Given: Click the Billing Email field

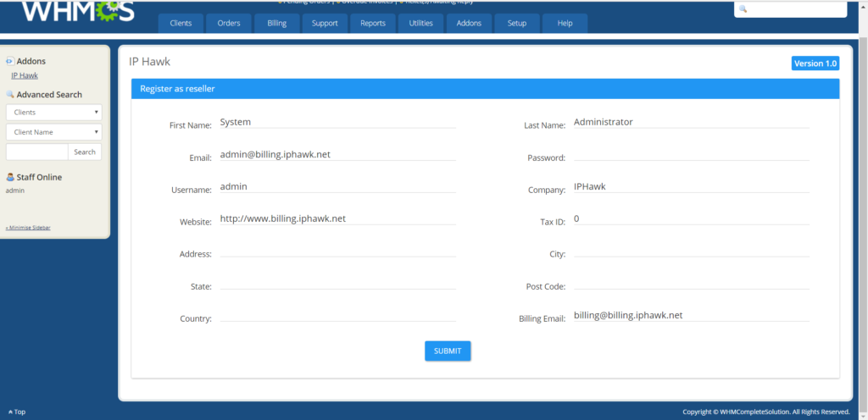Looking at the screenshot, I should click(x=692, y=316).
